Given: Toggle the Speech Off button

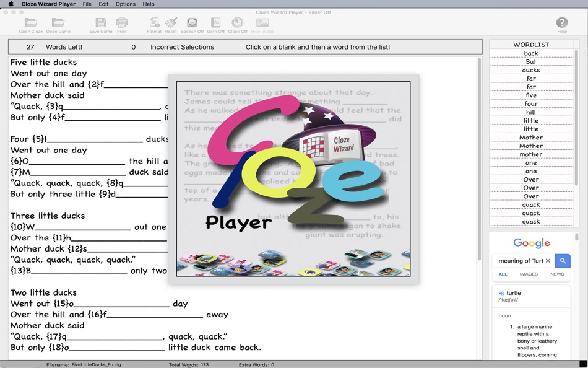Looking at the screenshot, I should [192, 25].
